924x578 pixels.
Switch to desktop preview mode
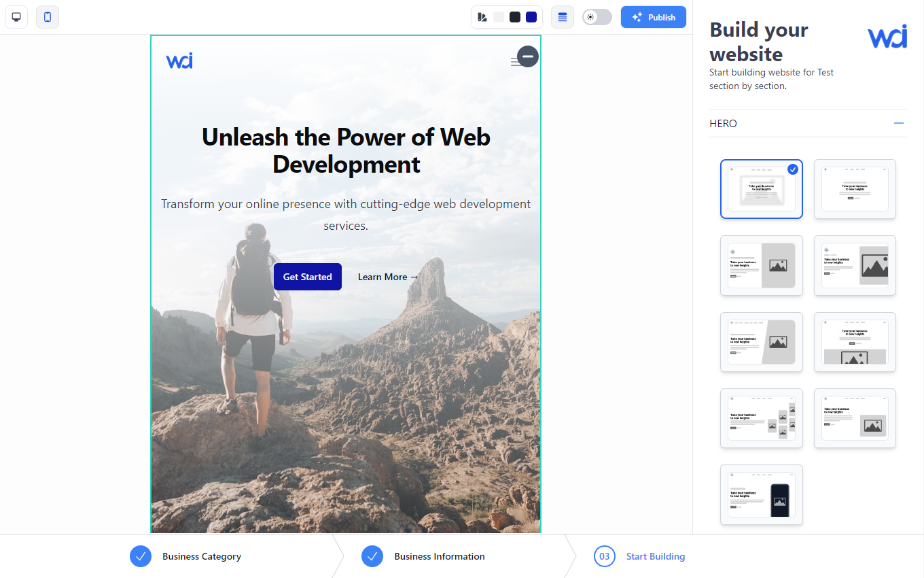[x=16, y=17]
